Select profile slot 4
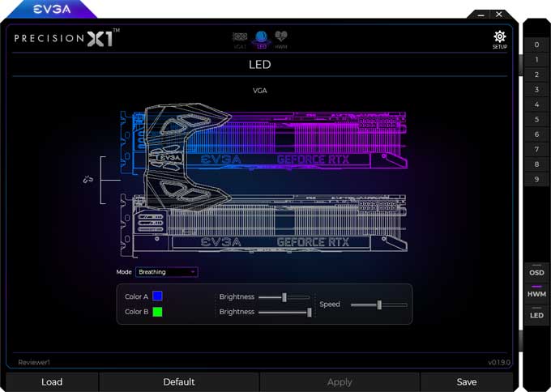The image size is (551, 392). click(536, 104)
